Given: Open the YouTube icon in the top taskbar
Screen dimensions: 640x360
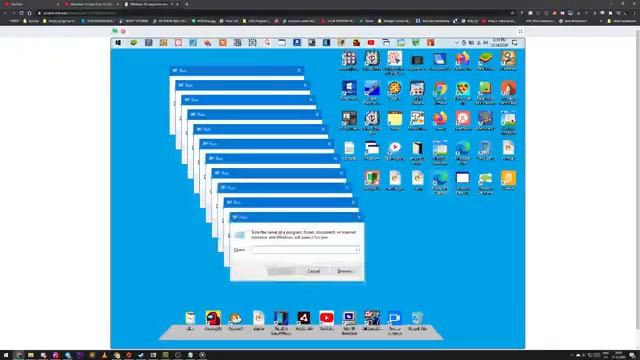Looking at the screenshot, I should (x=371, y=42).
